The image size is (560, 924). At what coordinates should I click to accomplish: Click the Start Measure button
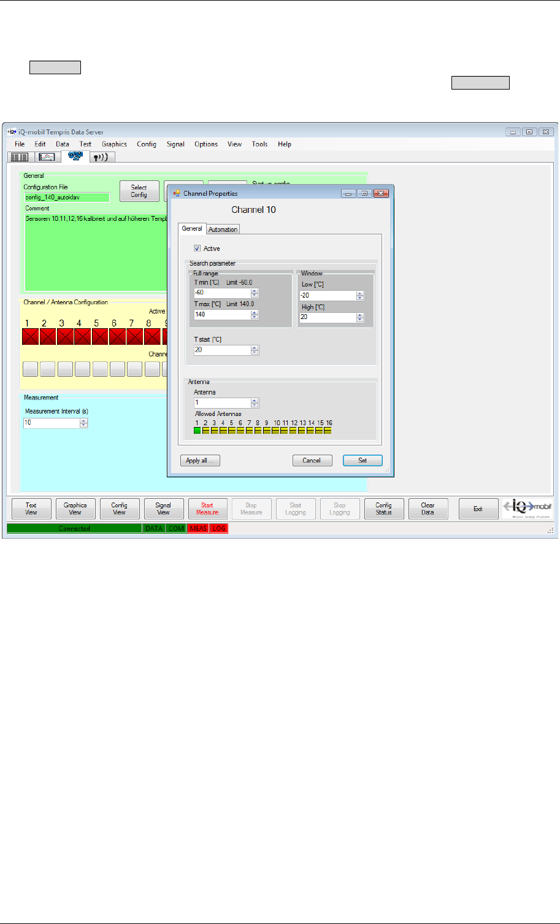207,509
